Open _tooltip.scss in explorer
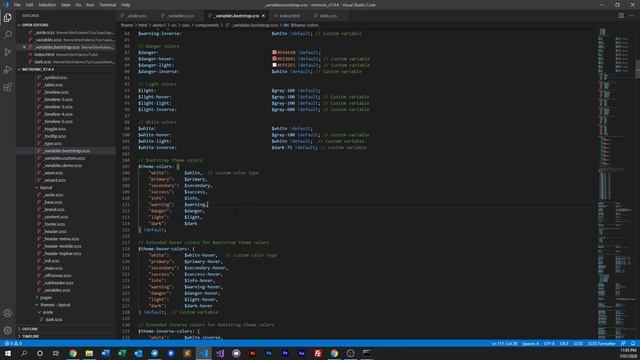 pos(54,136)
